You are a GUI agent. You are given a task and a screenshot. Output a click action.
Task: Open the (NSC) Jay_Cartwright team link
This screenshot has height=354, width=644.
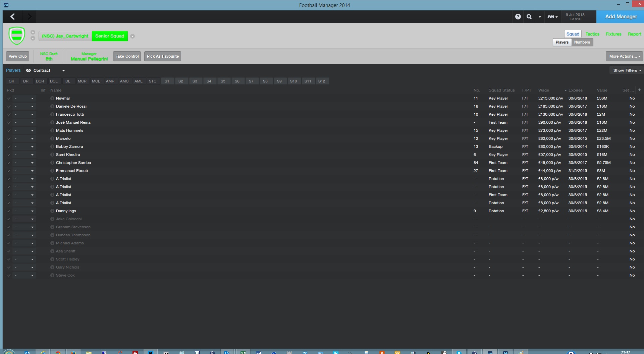pos(65,36)
